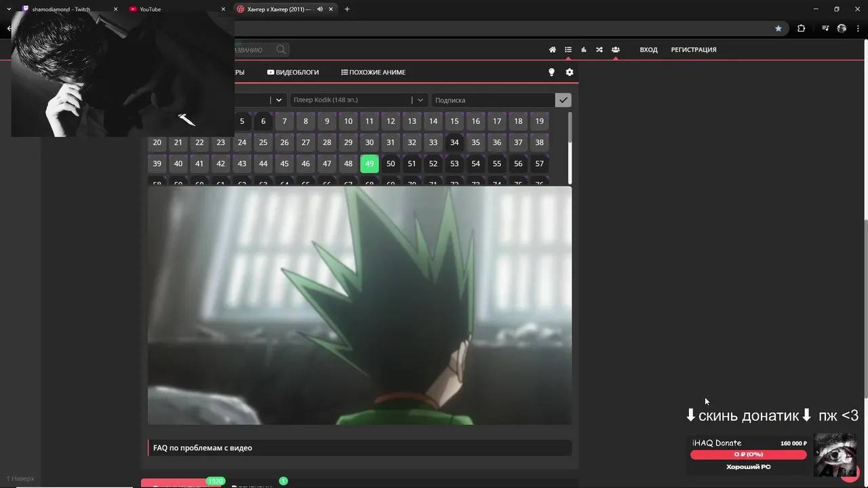868x488 pixels.
Task: Bookmark page with the star icon
Action: [778, 28]
